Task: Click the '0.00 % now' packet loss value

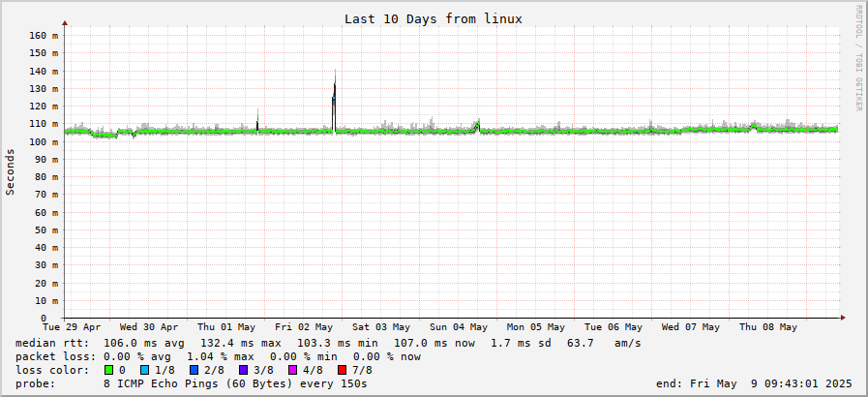Action: click(x=387, y=356)
